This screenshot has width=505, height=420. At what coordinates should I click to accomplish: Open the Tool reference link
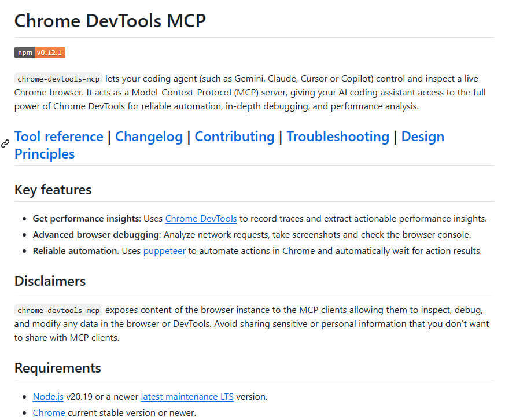[58, 137]
